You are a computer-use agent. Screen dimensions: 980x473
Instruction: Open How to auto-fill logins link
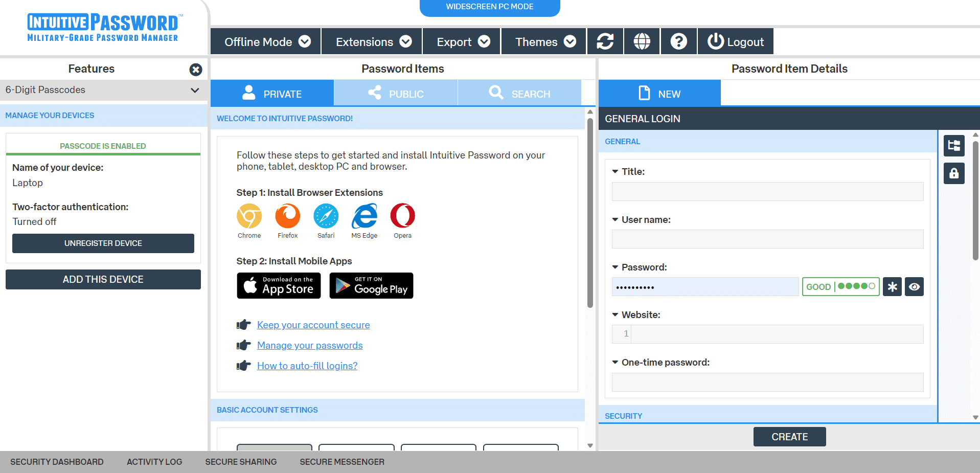307,366
